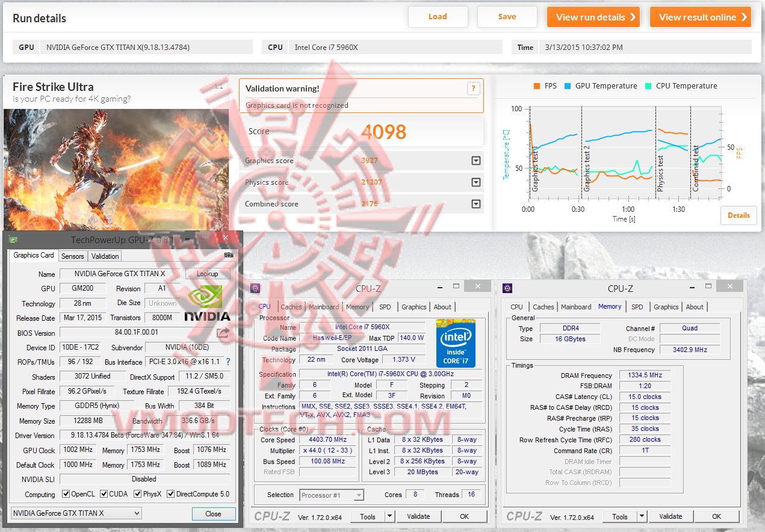
Task: Expand the Physics score details
Action: click(476, 182)
